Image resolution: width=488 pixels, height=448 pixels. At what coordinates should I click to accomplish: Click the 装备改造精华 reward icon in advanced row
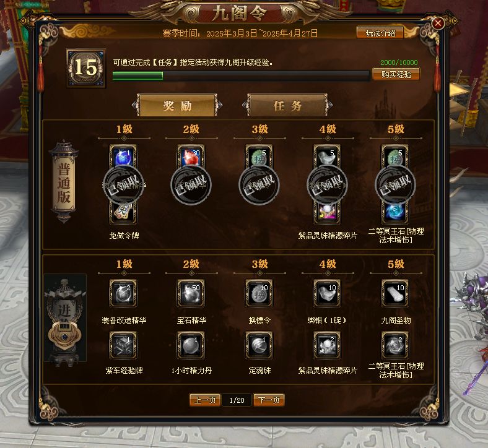(123, 293)
